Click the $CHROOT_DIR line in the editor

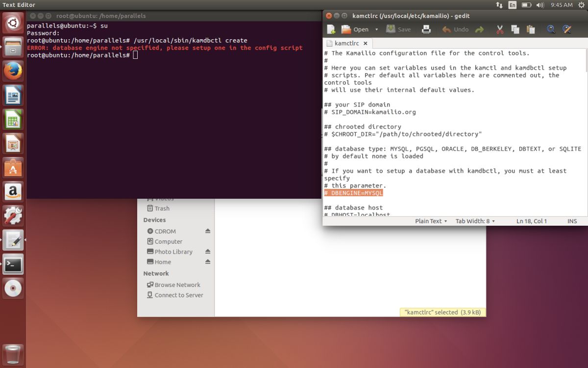pyautogui.click(x=403, y=134)
